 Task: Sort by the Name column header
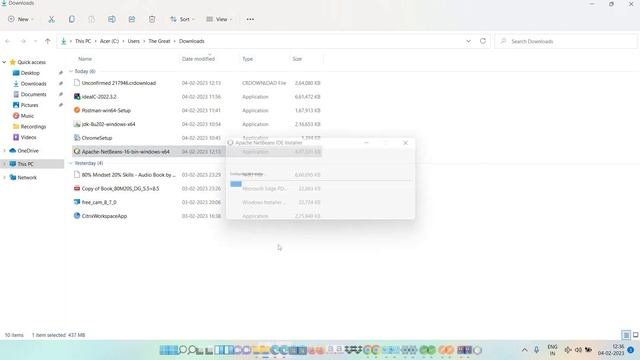click(85, 59)
